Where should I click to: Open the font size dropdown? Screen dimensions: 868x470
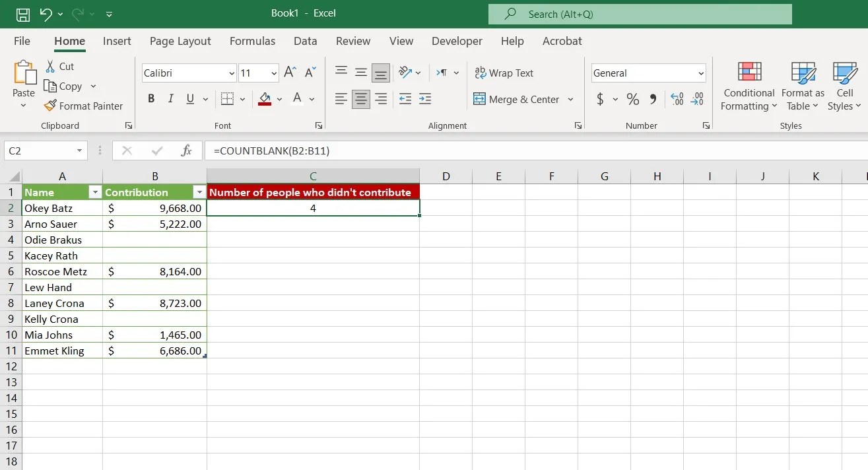pyautogui.click(x=273, y=73)
